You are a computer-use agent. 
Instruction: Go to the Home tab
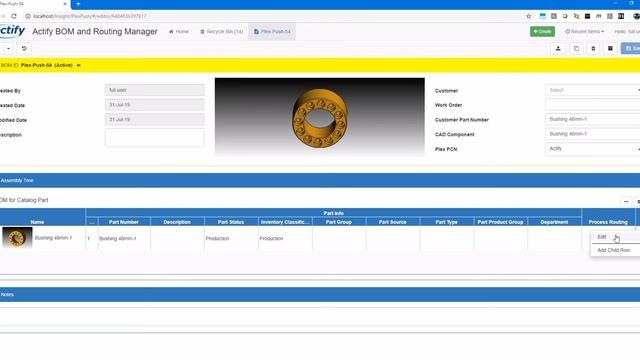tap(179, 31)
